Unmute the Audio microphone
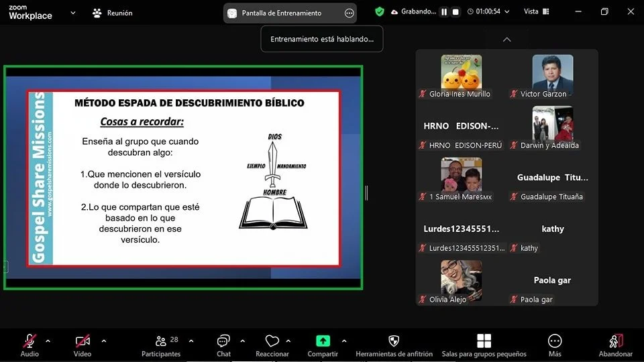644x362 pixels. [30, 346]
